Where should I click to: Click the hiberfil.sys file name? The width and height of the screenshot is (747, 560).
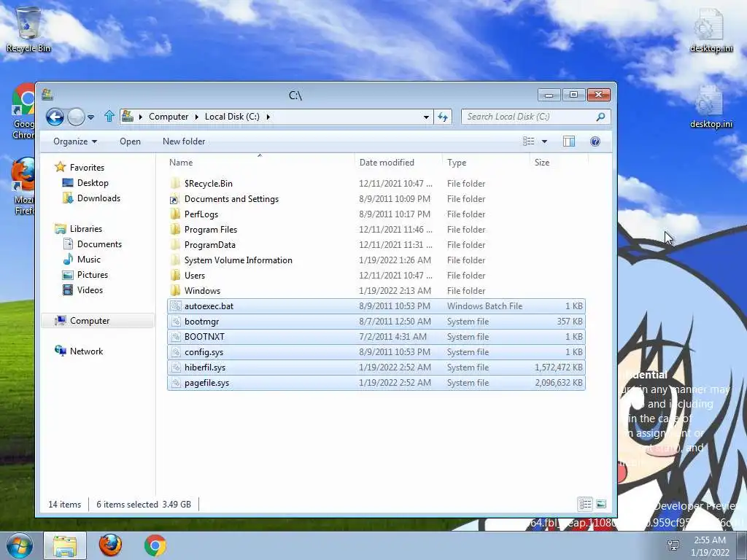205,367
